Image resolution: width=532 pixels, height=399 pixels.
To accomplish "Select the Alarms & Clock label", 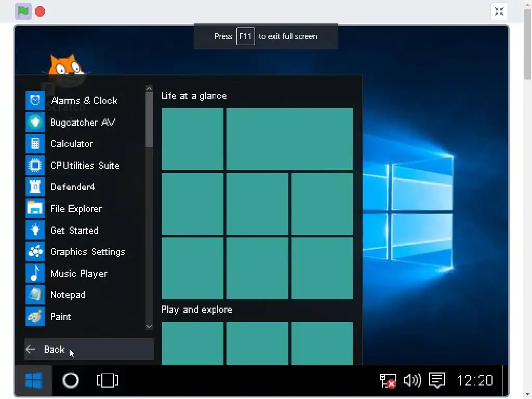I will point(84,100).
